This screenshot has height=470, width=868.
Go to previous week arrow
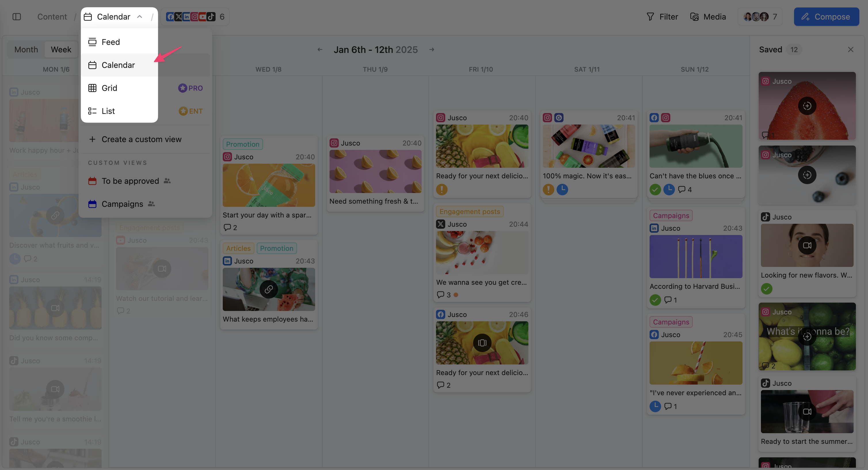(x=320, y=49)
